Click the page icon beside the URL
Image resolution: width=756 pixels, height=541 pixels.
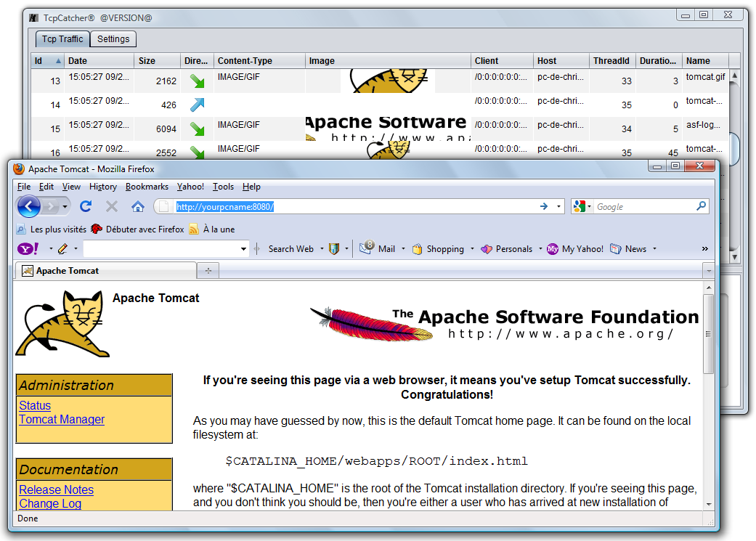coord(164,207)
